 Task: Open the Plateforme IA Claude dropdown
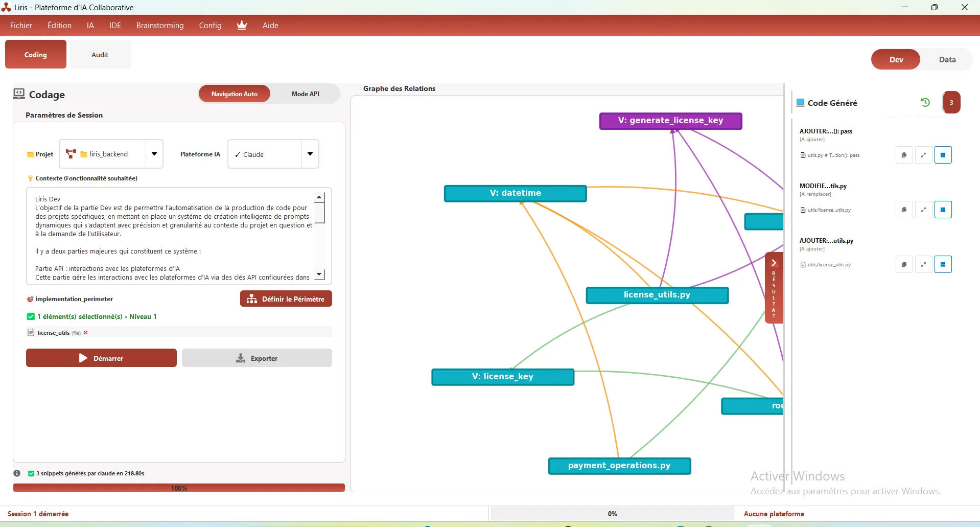[310, 154]
